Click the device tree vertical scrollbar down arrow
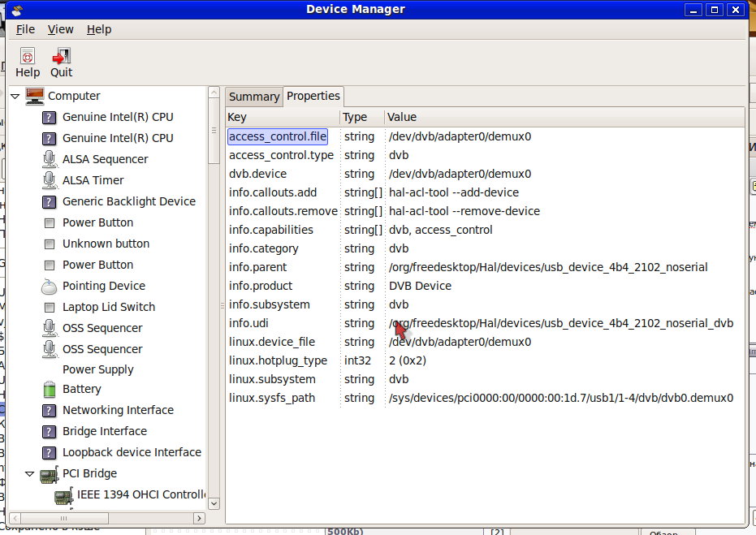Screen dimensions: 756x535 (214, 503)
